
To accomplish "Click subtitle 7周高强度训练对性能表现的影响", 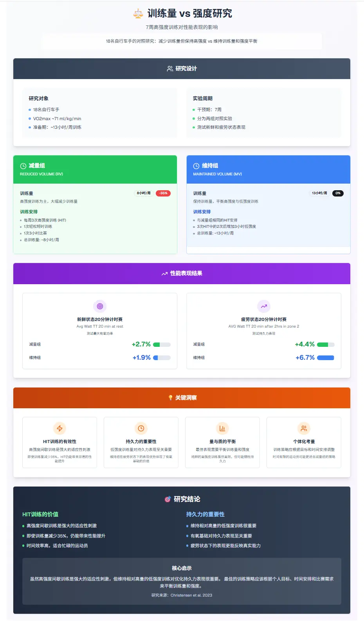I will coord(182,27).
